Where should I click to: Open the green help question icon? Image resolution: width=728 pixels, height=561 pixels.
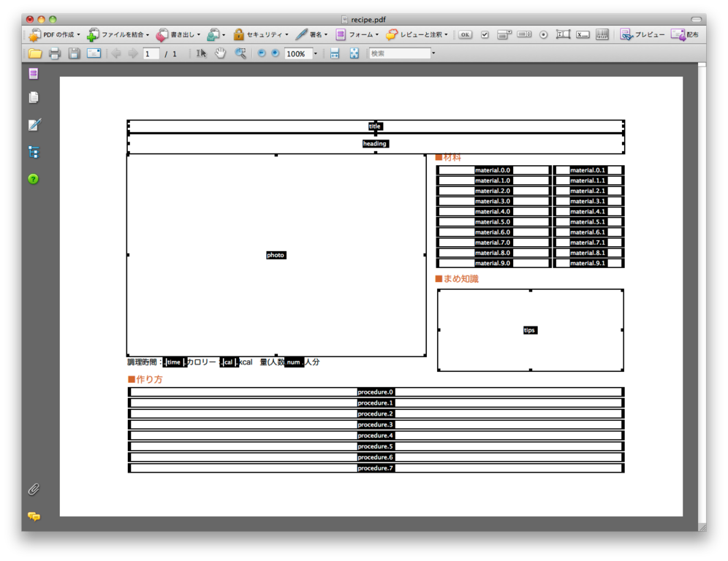(x=34, y=179)
